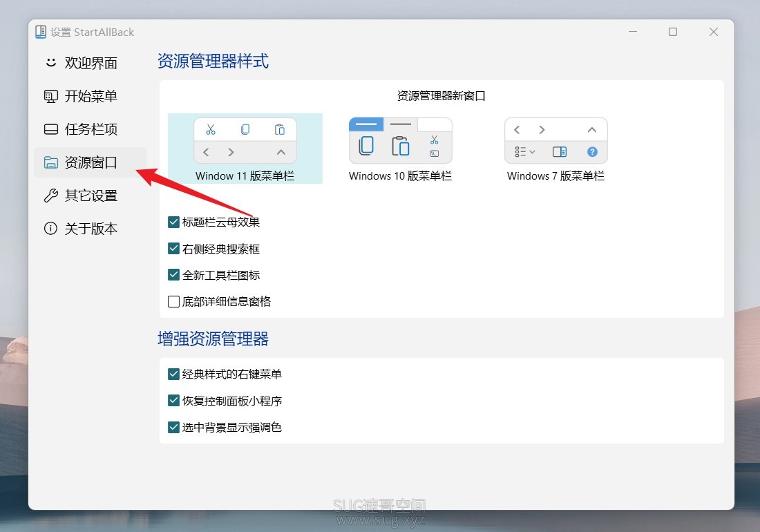Click up arrow in Window 11 preview
Image resolution: width=760 pixels, height=532 pixels.
click(x=281, y=152)
